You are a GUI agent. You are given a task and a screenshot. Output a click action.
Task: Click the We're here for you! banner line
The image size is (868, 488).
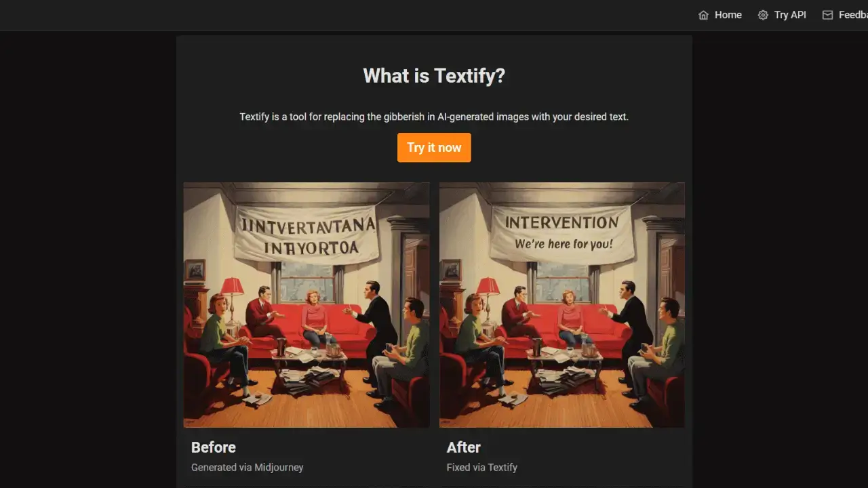(564, 243)
